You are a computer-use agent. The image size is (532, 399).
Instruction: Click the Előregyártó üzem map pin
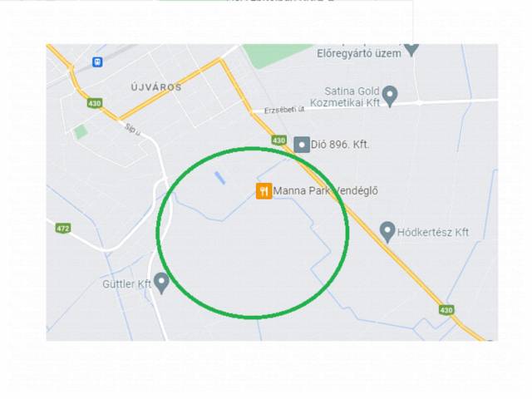pyautogui.click(x=411, y=50)
